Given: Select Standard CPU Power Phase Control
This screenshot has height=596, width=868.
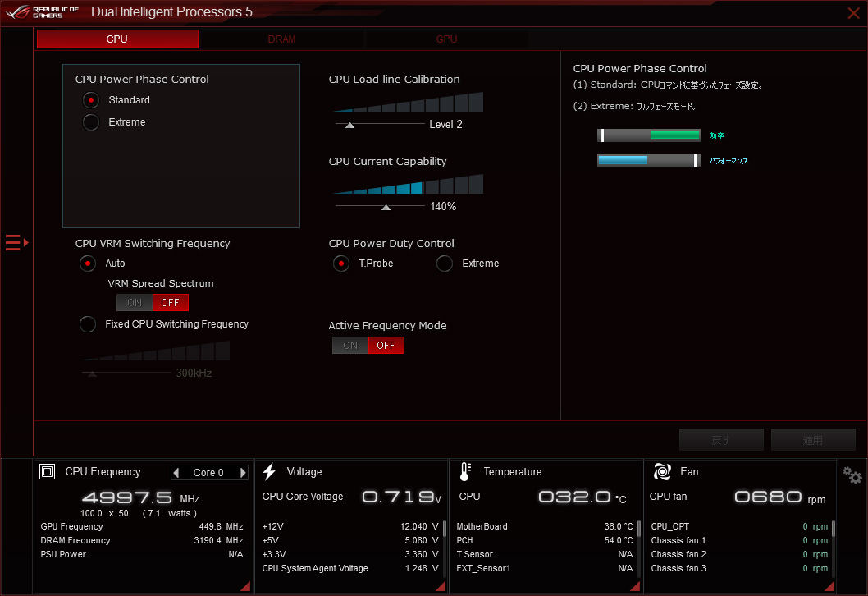Looking at the screenshot, I should pyautogui.click(x=91, y=100).
